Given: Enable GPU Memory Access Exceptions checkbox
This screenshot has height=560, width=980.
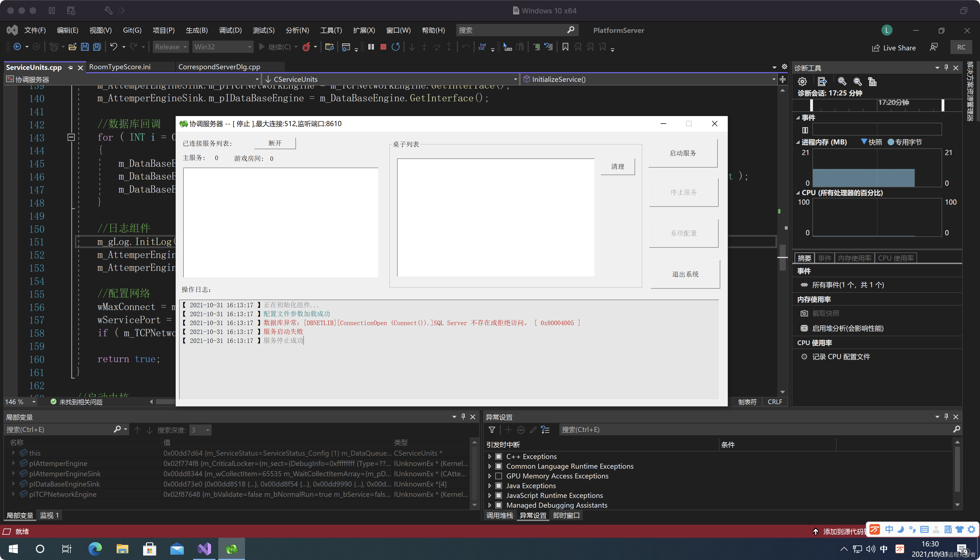Looking at the screenshot, I should pos(498,476).
